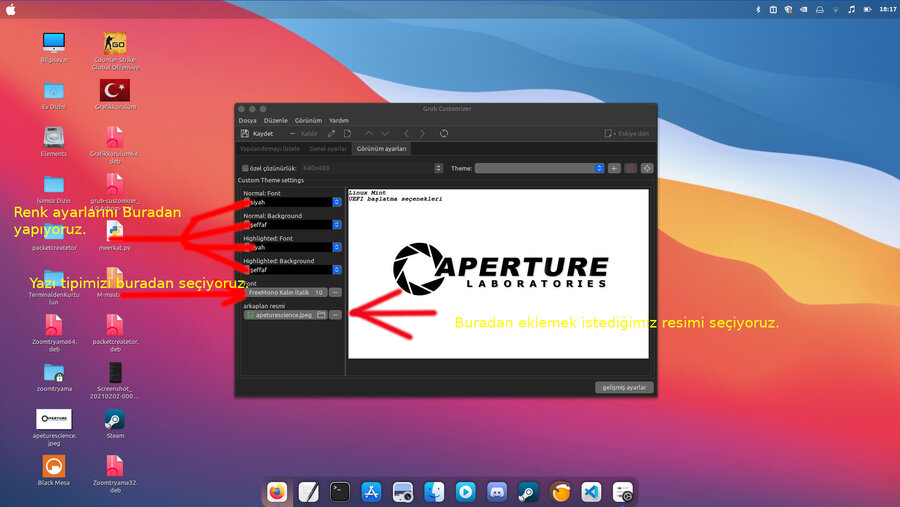Click the left arrow toolbar icon

click(x=406, y=134)
